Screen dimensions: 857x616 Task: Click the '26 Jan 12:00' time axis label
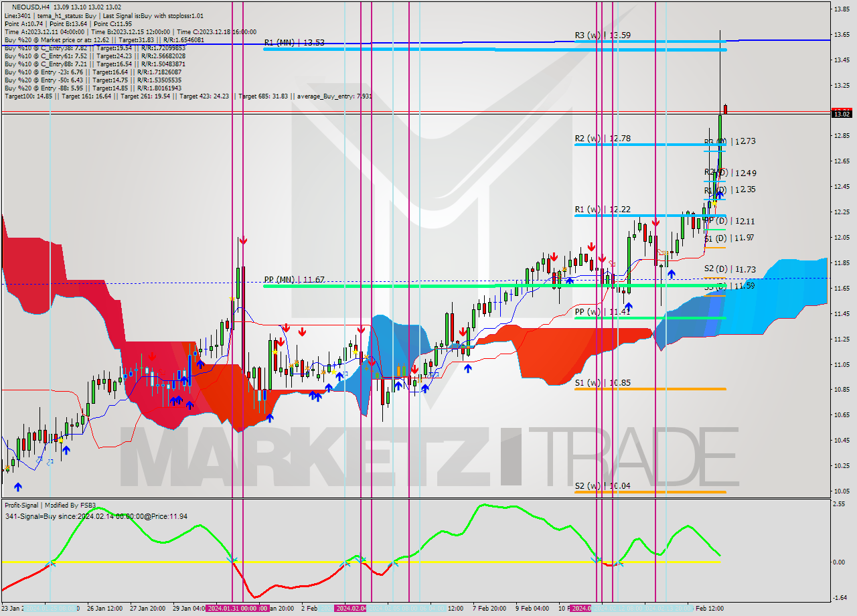click(x=103, y=609)
